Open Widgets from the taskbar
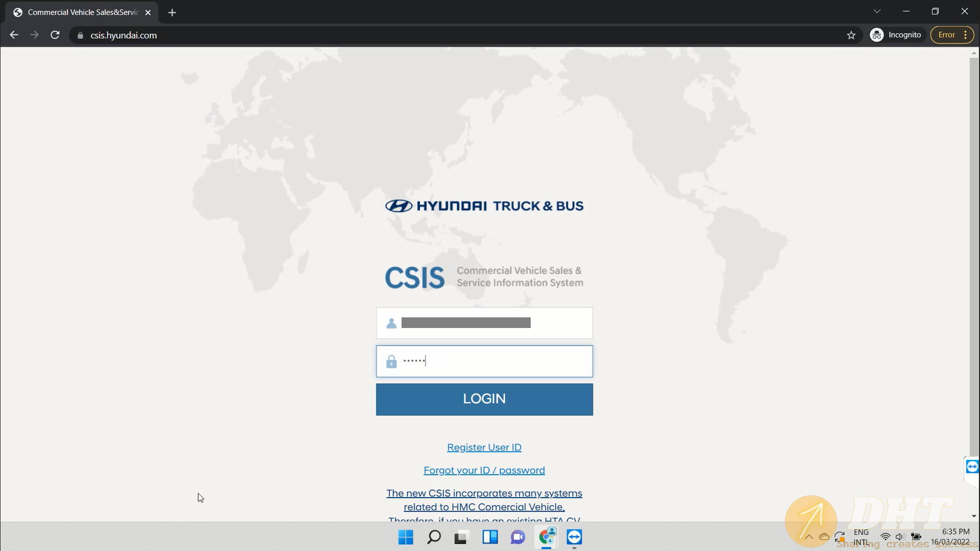980x551 pixels. (x=490, y=538)
